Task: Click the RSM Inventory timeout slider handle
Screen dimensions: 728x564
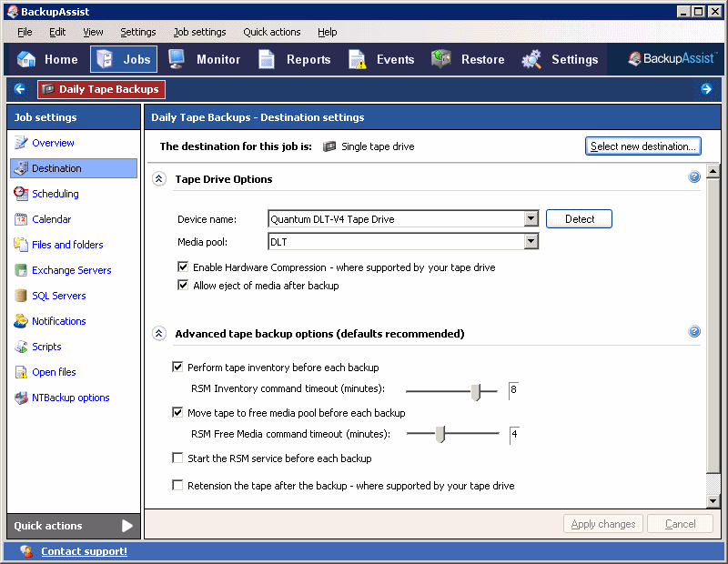Action: pyautogui.click(x=475, y=392)
